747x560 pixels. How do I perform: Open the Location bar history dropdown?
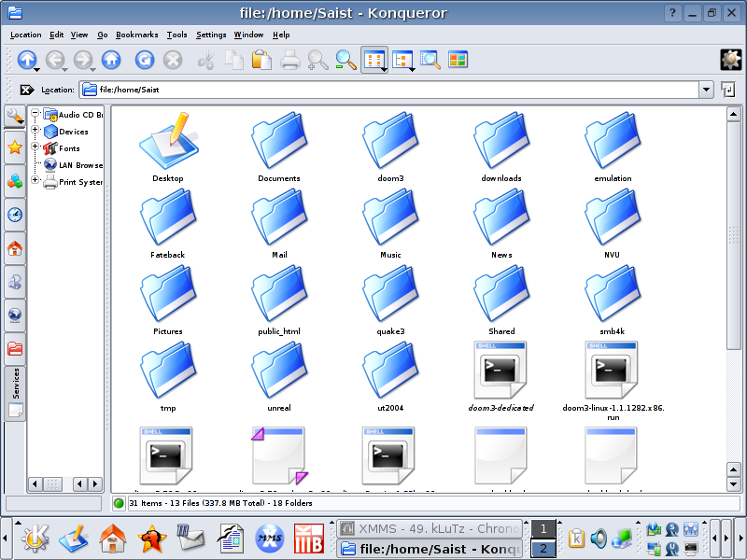(x=706, y=90)
